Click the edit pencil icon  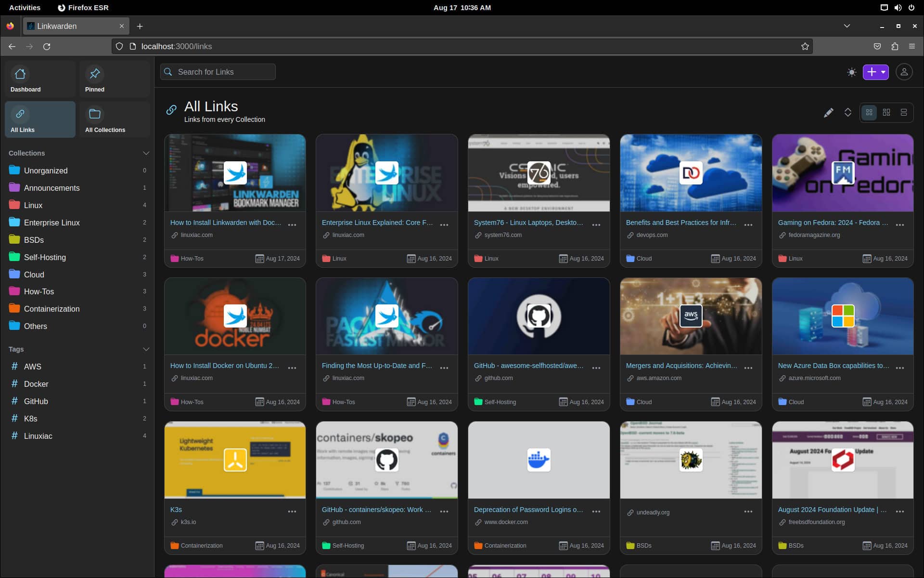[828, 113]
